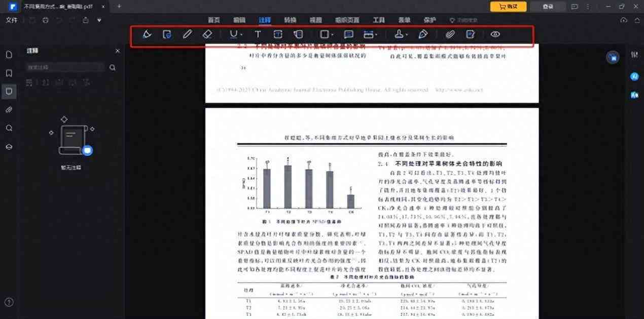
Task: Open the page thumbnails sidebar panel
Action: (x=9, y=55)
